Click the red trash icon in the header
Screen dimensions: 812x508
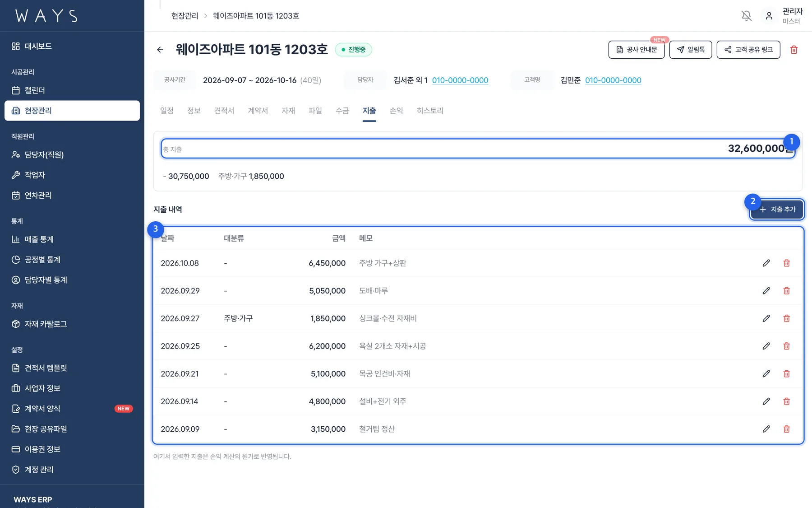coord(794,50)
